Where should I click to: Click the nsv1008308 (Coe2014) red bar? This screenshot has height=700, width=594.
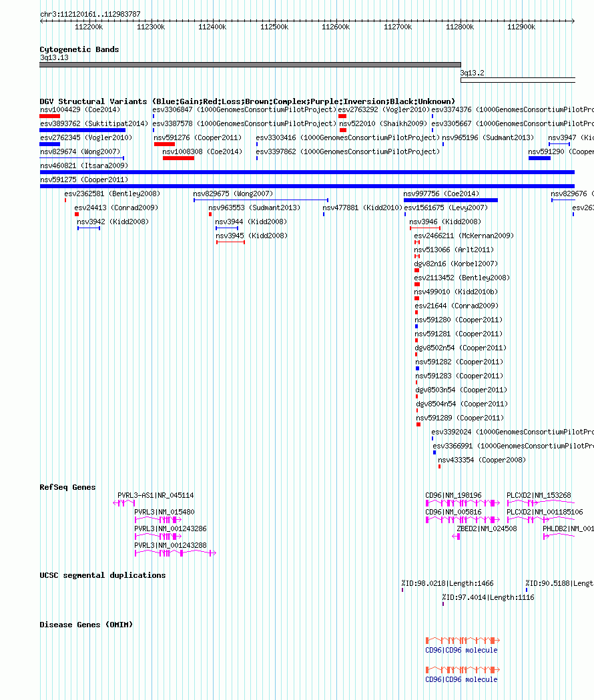[179, 158]
